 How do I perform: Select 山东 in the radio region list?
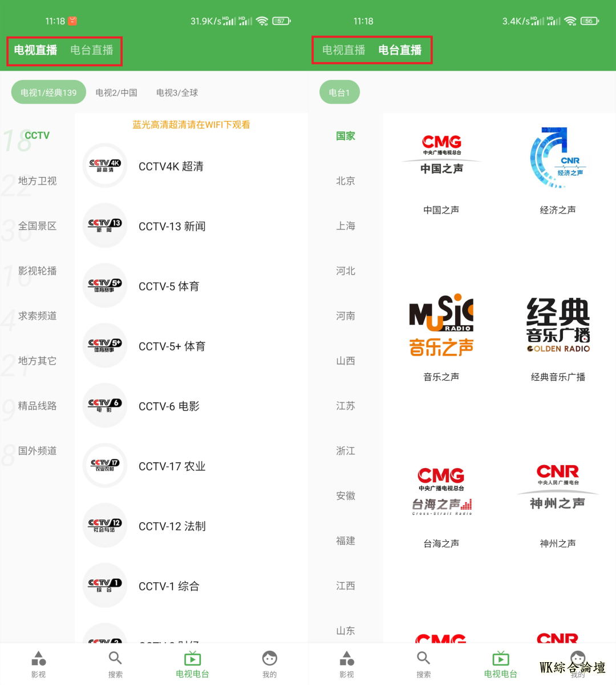tap(346, 631)
